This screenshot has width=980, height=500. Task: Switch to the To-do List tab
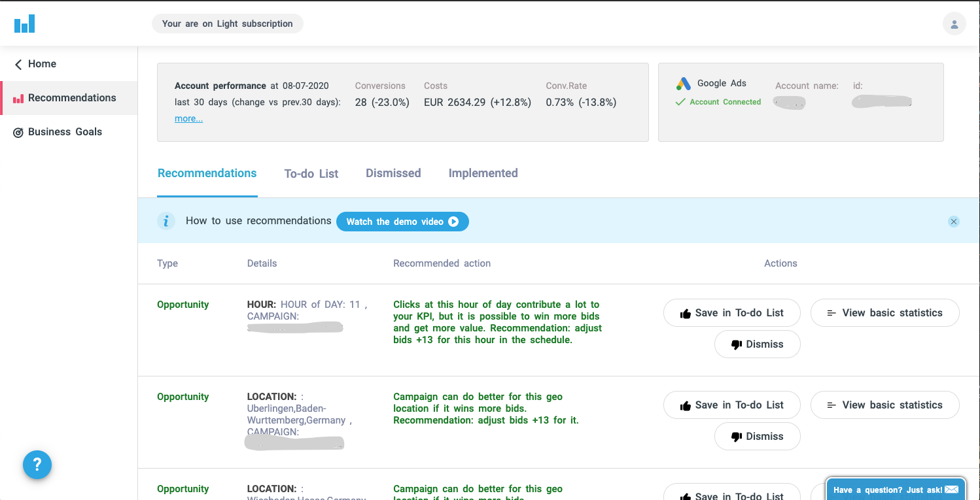tap(311, 174)
